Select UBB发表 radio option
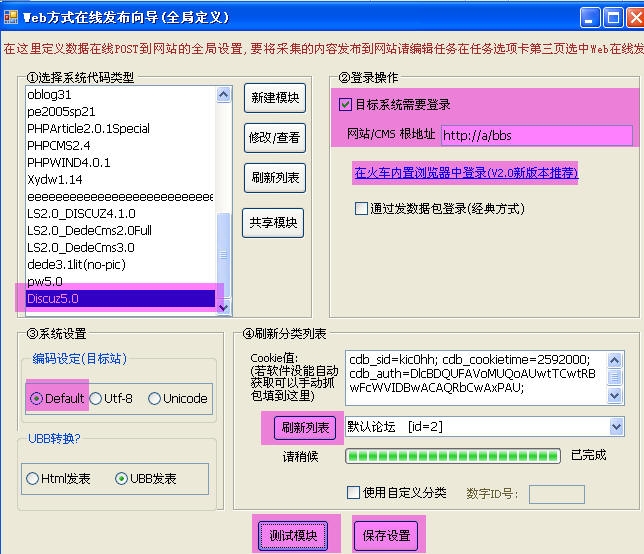 coord(122,478)
